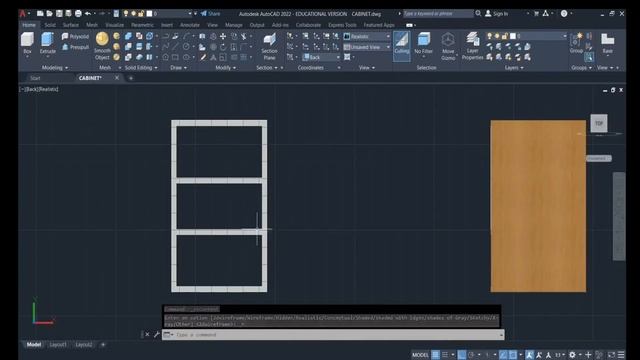Open the No Filter selection option

pos(423,43)
